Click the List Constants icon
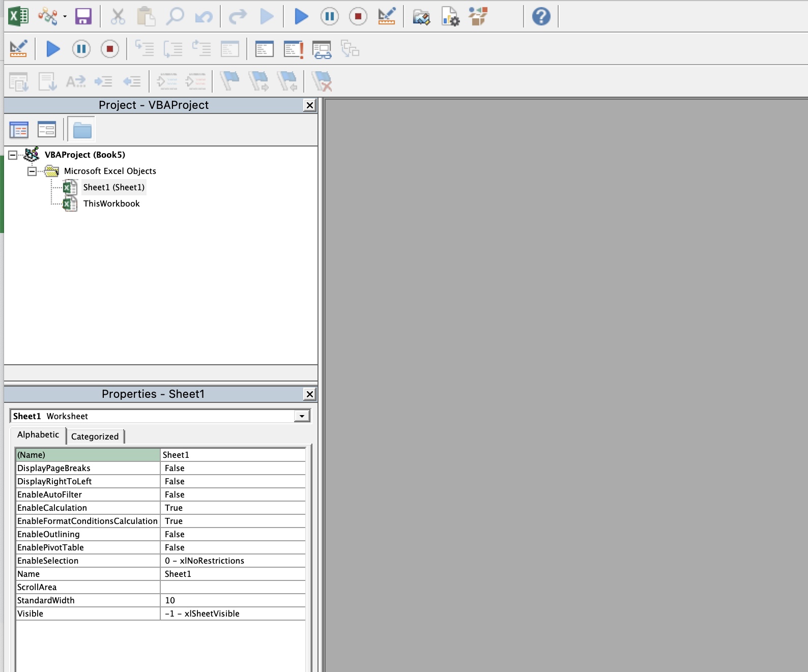808x672 pixels. (48, 81)
